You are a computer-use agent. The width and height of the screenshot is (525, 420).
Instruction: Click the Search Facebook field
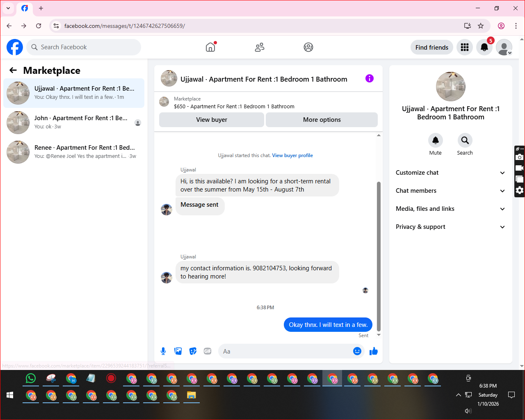pos(84,47)
